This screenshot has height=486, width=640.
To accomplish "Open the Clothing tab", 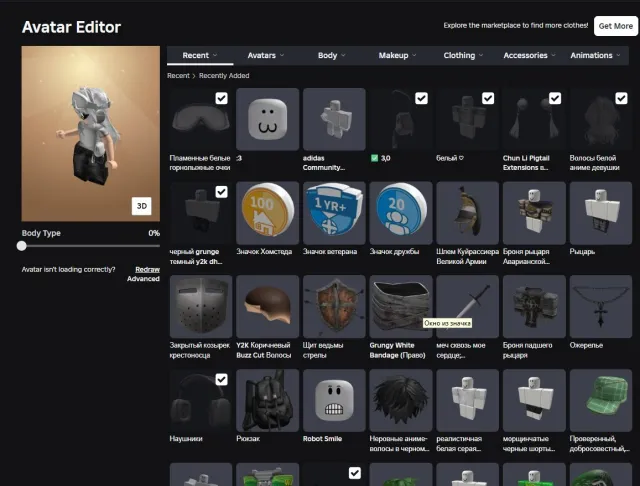I will [x=463, y=55].
